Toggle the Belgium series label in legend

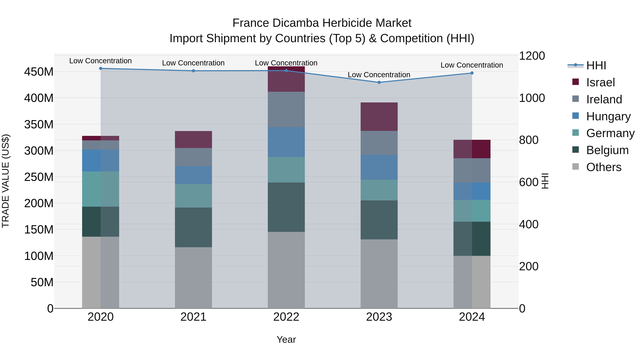(x=608, y=150)
